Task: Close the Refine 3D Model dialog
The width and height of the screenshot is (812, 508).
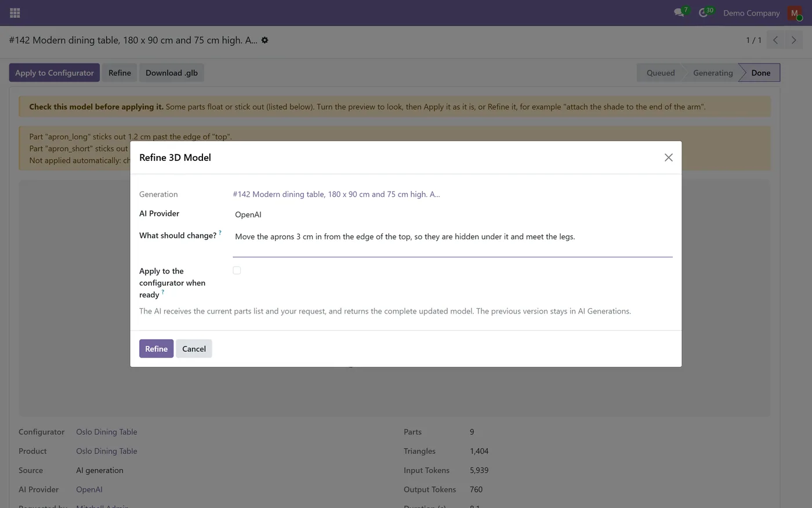Action: [x=669, y=157]
